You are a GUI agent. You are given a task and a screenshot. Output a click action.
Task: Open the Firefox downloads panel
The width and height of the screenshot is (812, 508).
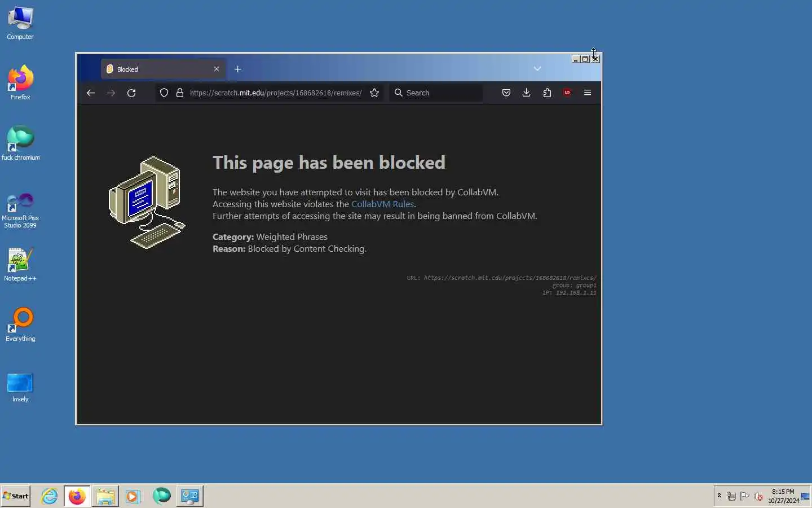[527, 93]
